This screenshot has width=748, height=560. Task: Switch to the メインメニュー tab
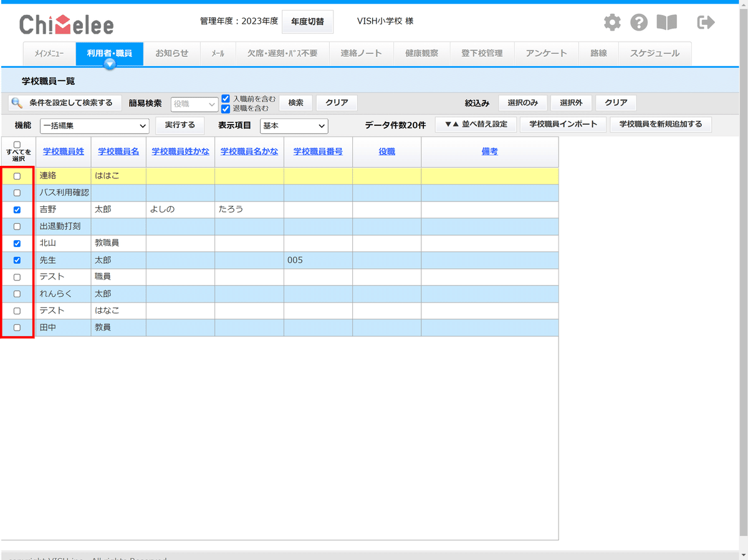(49, 54)
